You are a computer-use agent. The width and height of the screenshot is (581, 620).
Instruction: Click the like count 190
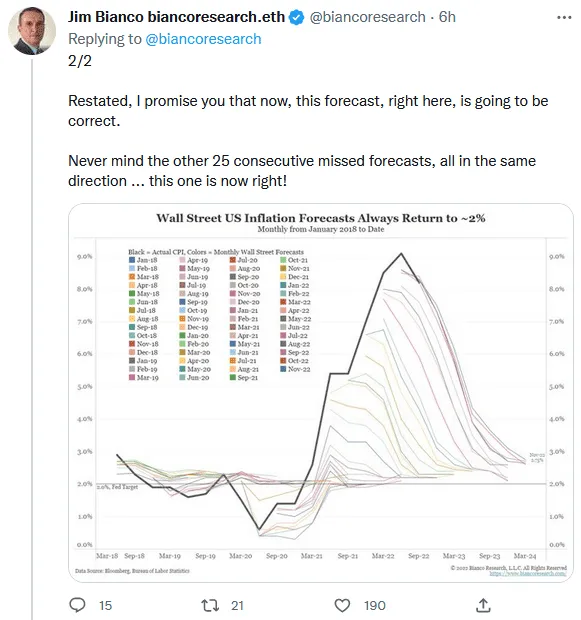click(375, 605)
